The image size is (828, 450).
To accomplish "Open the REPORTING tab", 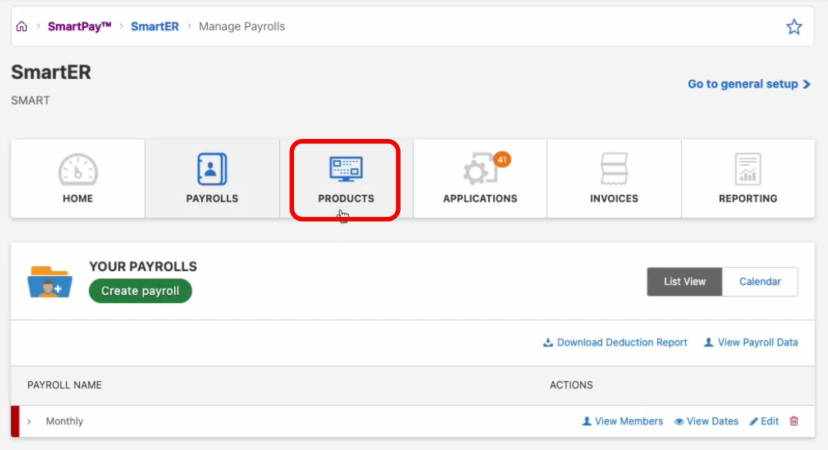I will click(748, 179).
